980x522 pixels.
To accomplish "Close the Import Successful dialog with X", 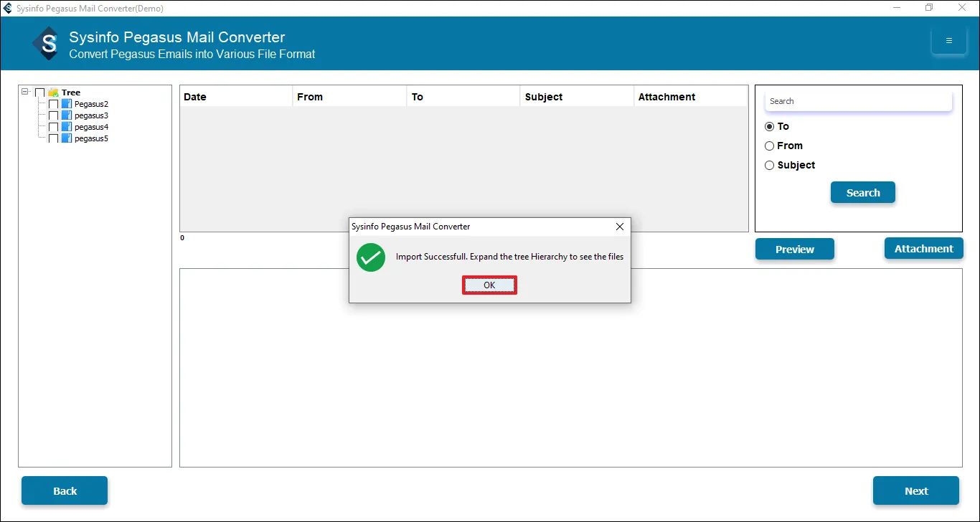I will [620, 227].
